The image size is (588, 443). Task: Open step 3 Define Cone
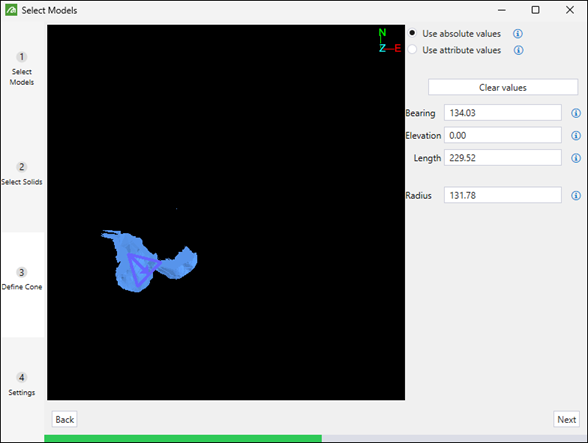pyautogui.click(x=22, y=279)
